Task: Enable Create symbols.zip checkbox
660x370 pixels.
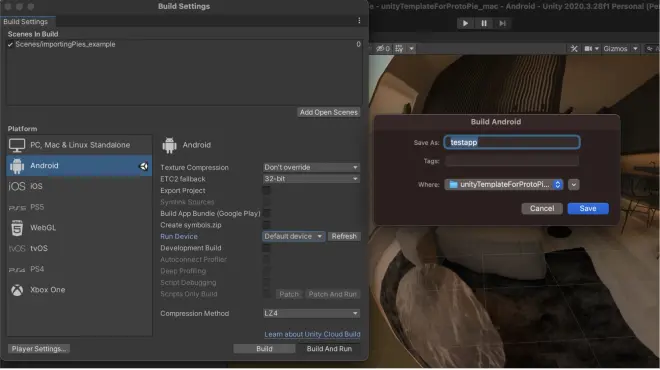Action: tap(266, 225)
